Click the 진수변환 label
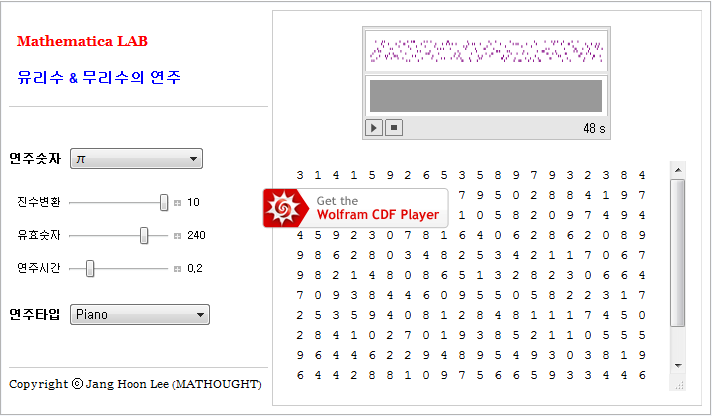This screenshot has width=712, height=417. (x=39, y=202)
